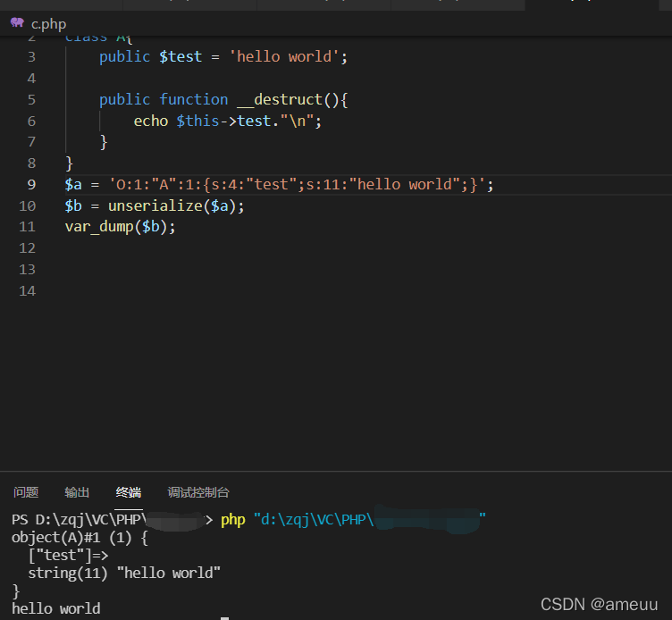Open the 问题 panel tab
Viewport: 672px width, 620px height.
click(26, 492)
